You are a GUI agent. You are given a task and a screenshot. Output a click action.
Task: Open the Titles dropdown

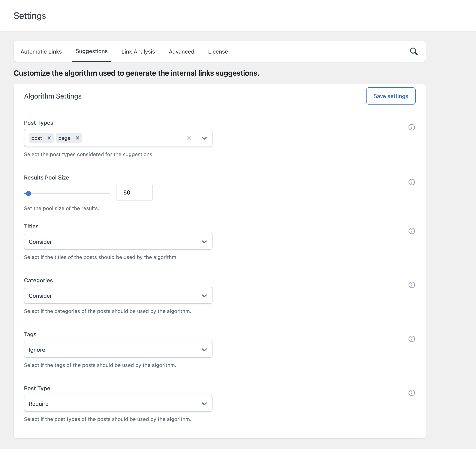pyautogui.click(x=118, y=241)
